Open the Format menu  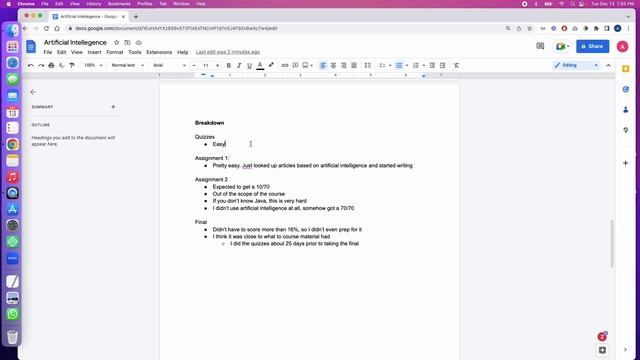[115, 52]
